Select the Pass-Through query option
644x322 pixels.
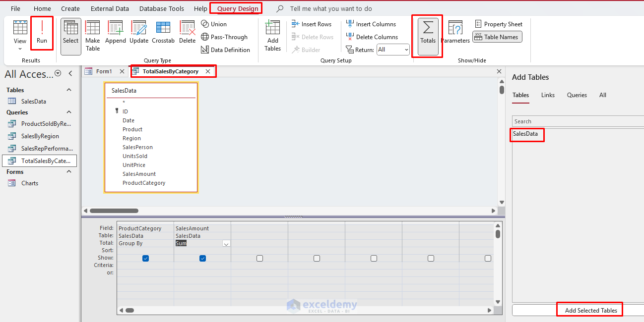click(x=224, y=37)
